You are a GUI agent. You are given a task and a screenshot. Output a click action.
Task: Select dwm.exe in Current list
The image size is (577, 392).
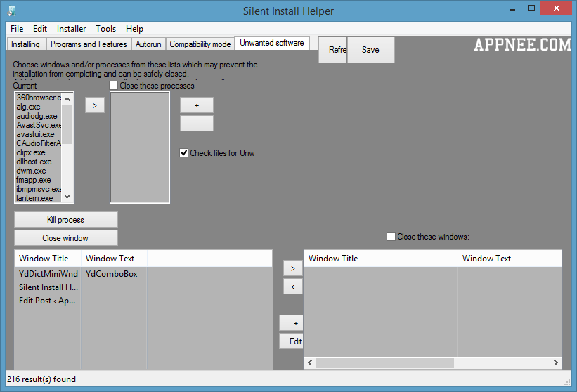pos(39,171)
